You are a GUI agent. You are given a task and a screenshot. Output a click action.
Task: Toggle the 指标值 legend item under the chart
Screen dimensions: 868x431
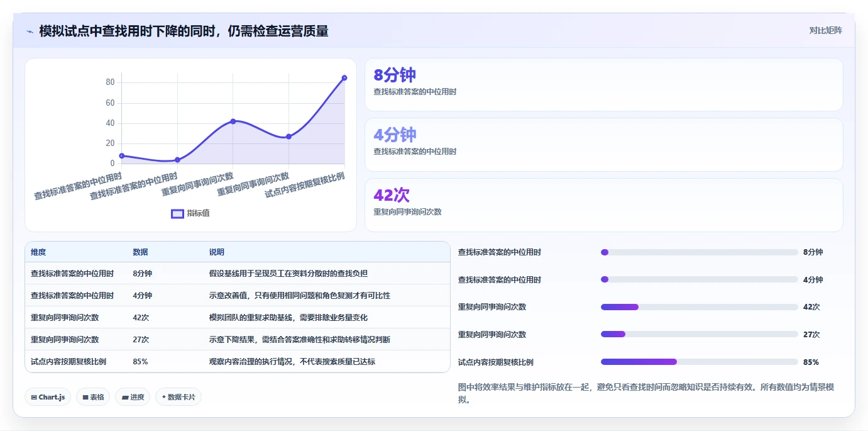point(190,213)
